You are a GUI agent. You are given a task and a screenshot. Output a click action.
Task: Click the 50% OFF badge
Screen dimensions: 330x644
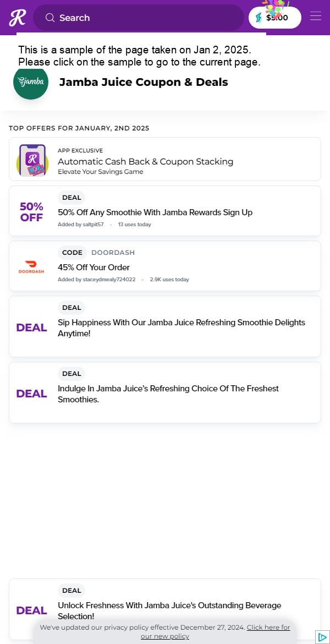[31, 212]
